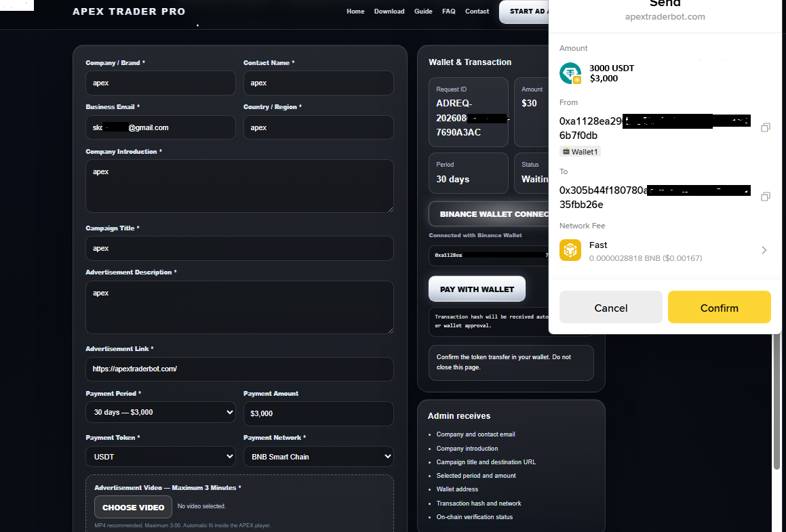Click the 0.0000028818 BNB fee text

tap(645, 258)
